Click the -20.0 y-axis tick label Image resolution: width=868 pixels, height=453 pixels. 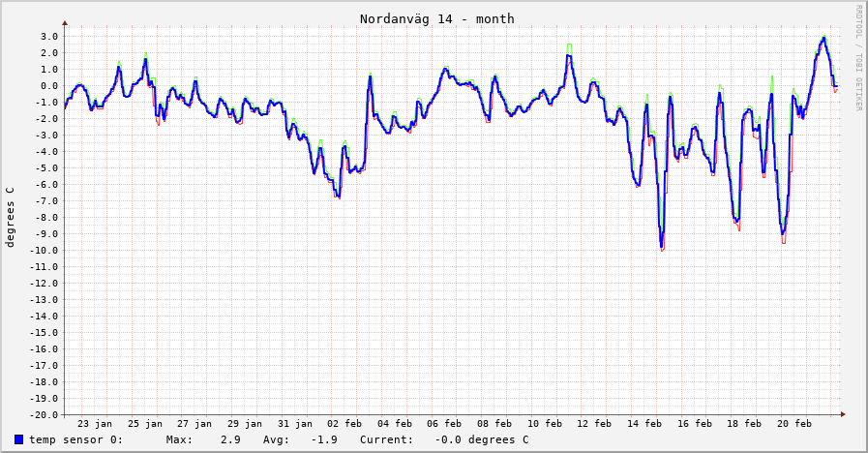click(x=45, y=414)
